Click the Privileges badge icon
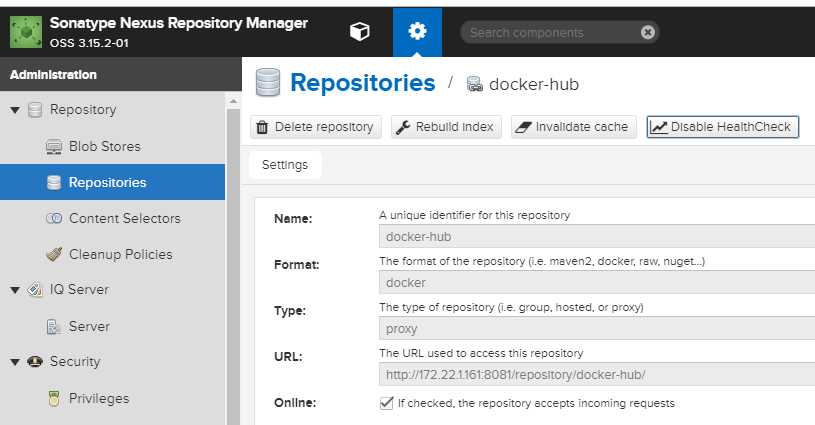815x425 pixels. tap(54, 399)
